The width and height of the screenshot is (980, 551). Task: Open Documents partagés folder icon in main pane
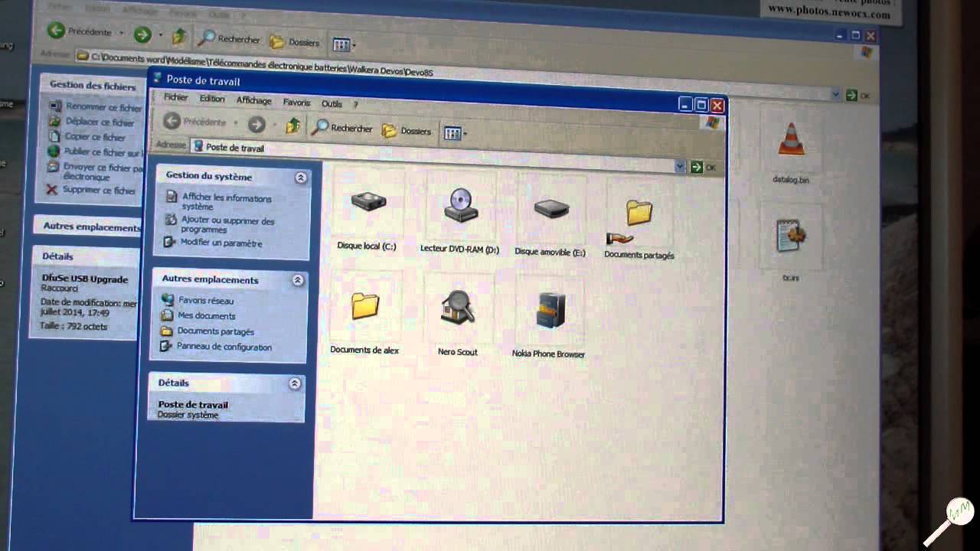[638, 213]
